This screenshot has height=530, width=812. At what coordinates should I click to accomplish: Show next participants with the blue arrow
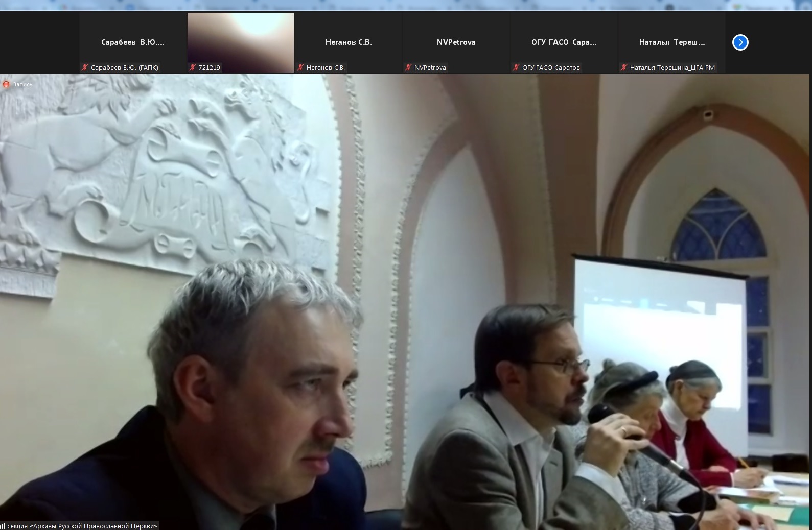[740, 42]
